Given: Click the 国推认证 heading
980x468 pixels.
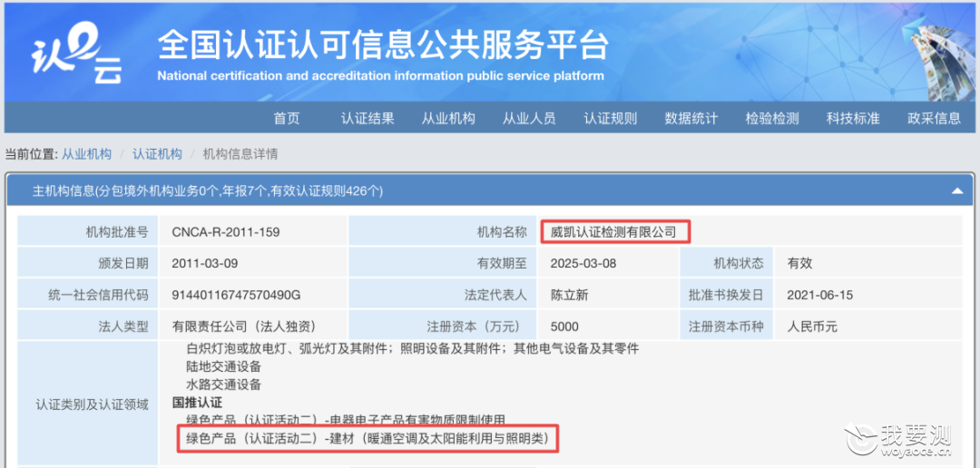Looking at the screenshot, I should (x=197, y=403).
